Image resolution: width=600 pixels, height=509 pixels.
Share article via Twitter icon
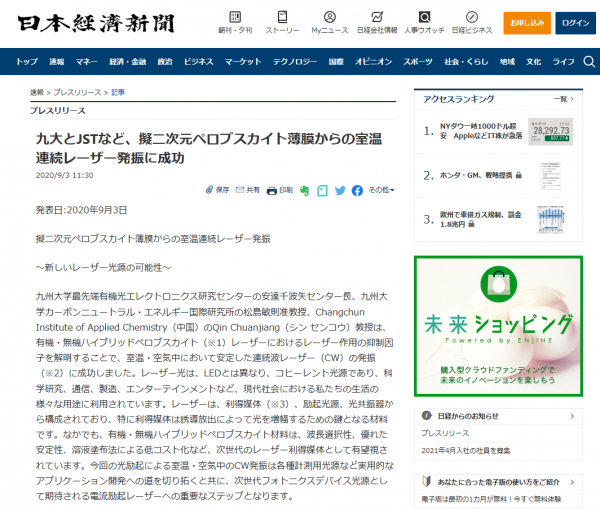pyautogui.click(x=340, y=190)
